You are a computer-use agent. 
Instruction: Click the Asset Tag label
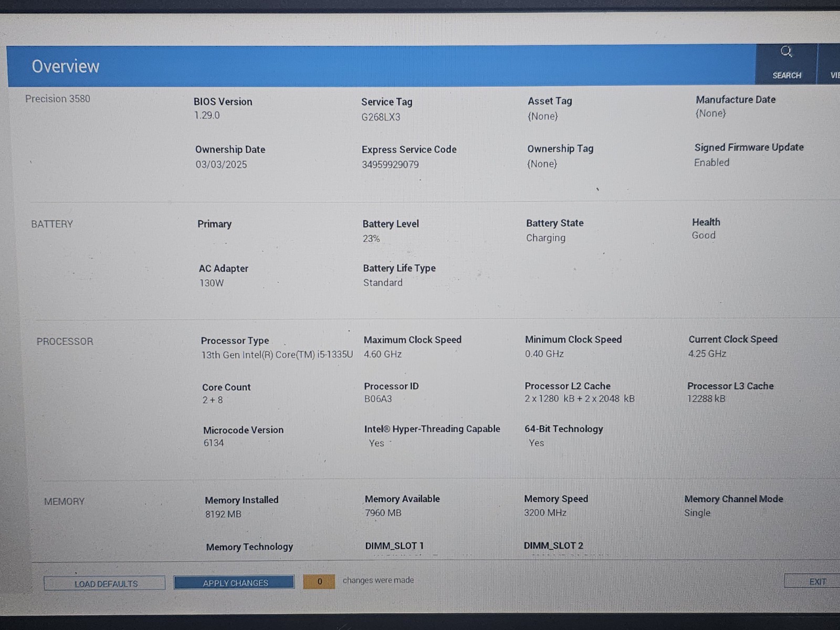click(550, 101)
